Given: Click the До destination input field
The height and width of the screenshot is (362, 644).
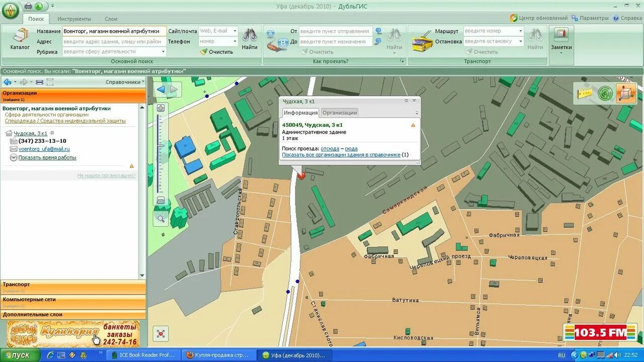Looking at the screenshot, I should click(x=336, y=41).
